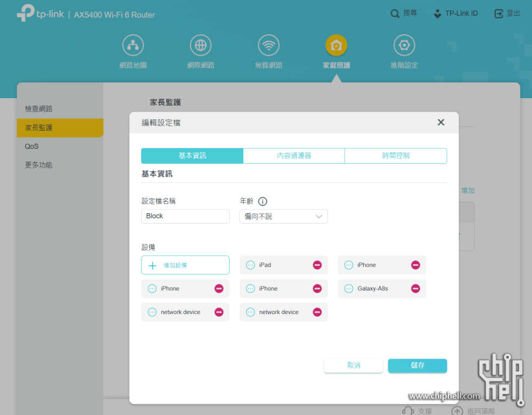Click the iPad device name text
This screenshot has height=415, width=532.
click(x=265, y=265)
